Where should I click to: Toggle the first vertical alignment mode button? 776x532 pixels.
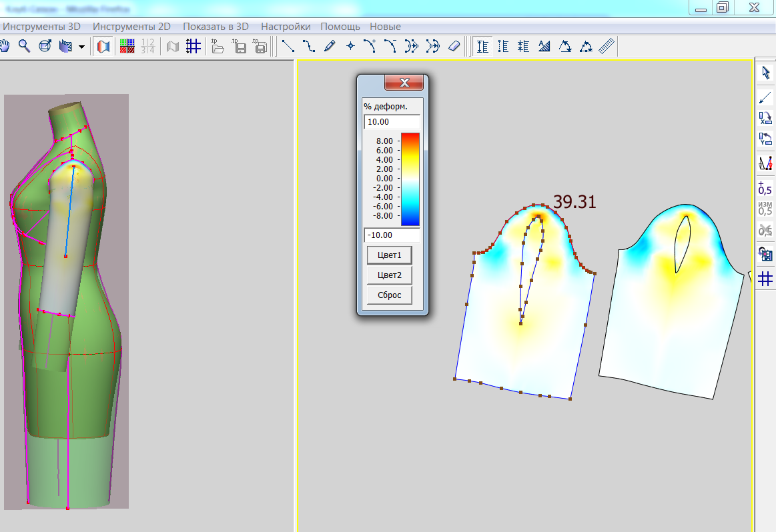tap(482, 46)
